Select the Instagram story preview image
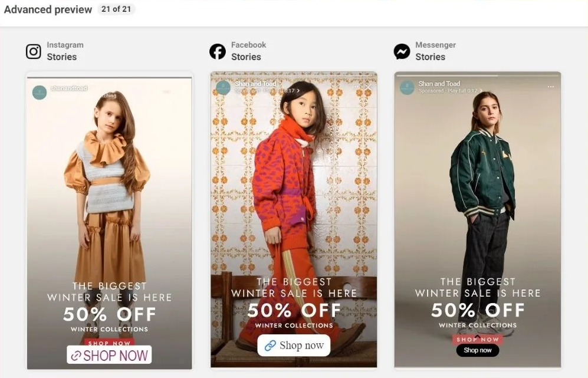 109,218
